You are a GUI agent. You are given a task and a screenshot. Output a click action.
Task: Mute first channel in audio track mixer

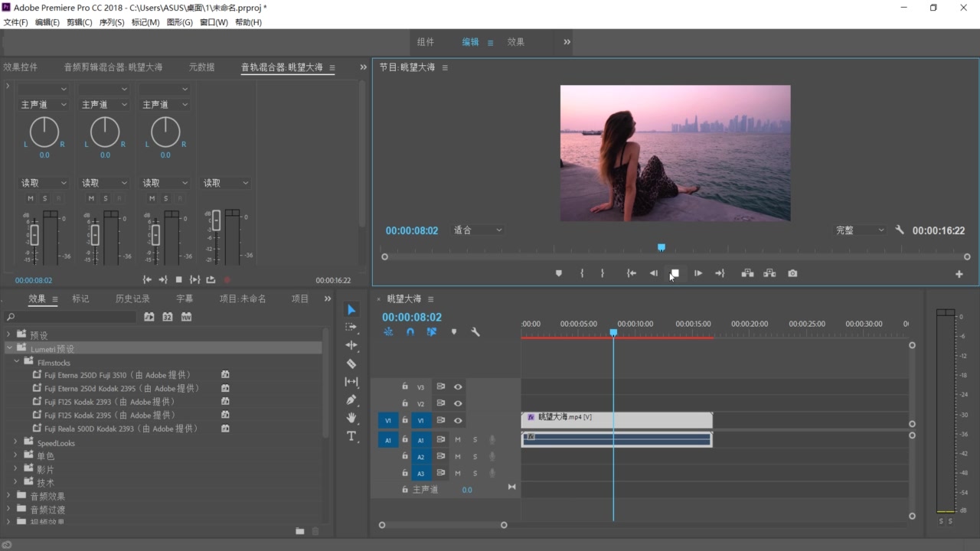pyautogui.click(x=31, y=199)
